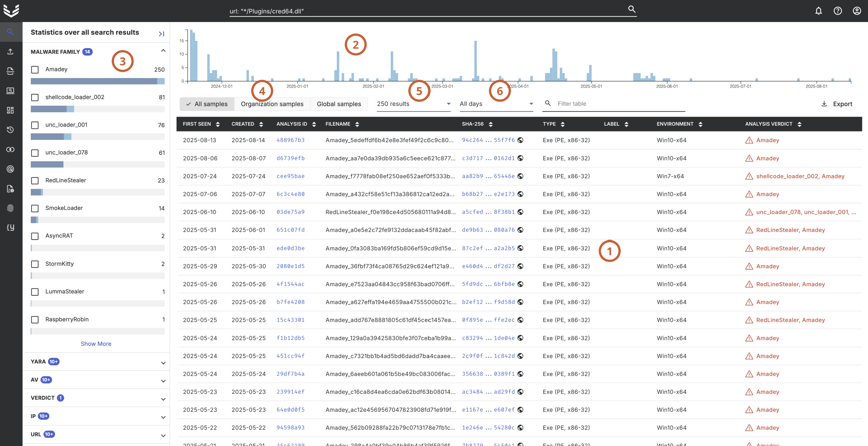Open the user account profile icon
This screenshot has height=446, width=868.
pos(857,11)
